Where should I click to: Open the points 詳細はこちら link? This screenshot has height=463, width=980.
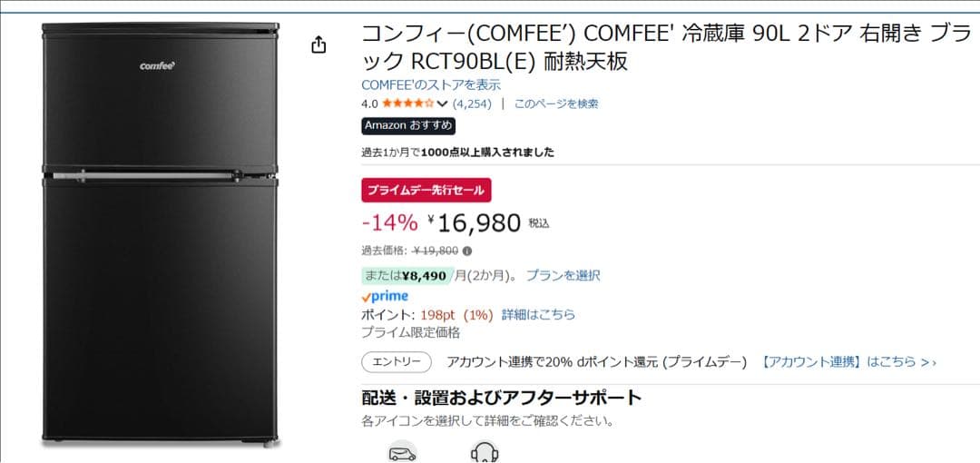click(538, 314)
